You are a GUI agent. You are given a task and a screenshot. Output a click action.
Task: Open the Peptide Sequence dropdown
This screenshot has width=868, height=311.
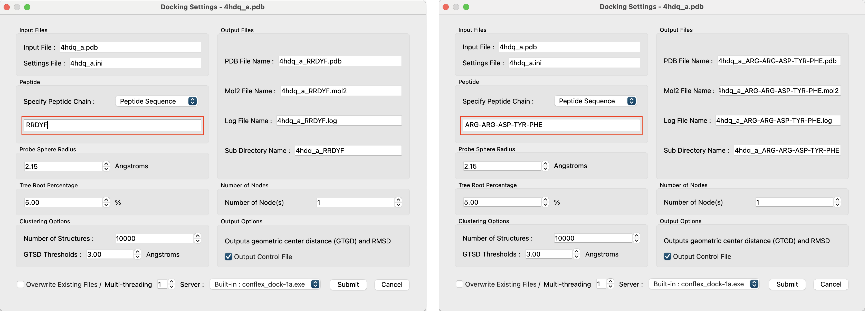[x=156, y=101]
